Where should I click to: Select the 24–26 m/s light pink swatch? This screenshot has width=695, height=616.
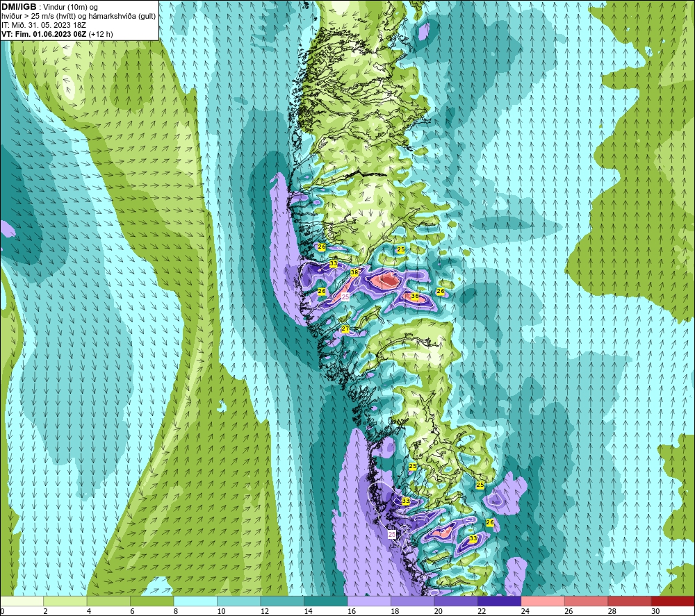pos(543,601)
